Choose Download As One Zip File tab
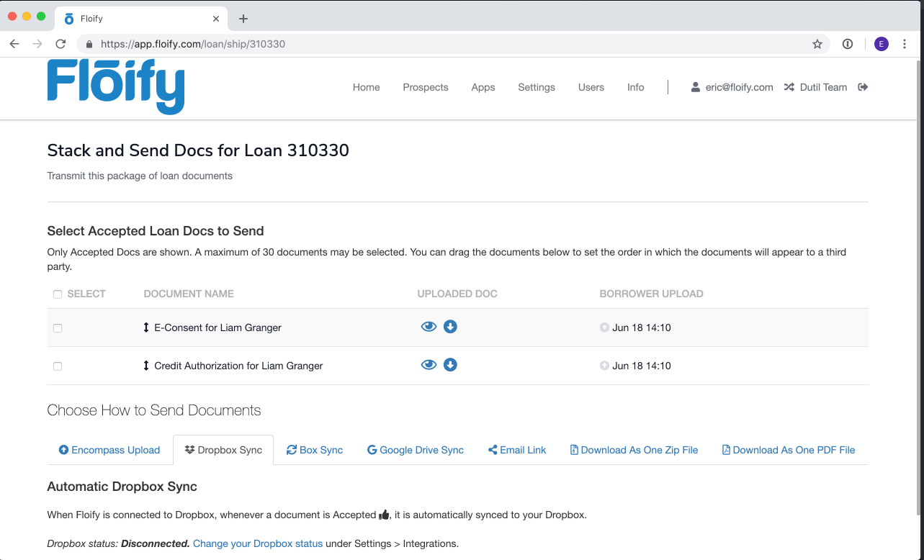Image resolution: width=924 pixels, height=560 pixels. point(634,450)
